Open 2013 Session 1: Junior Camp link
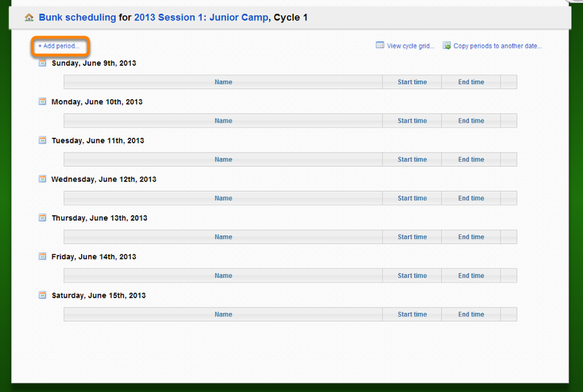The image size is (583, 392). pos(201,17)
